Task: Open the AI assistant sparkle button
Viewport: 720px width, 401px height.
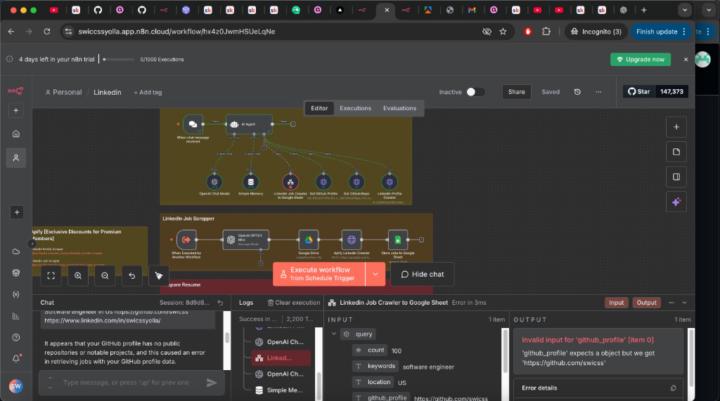Action: coord(677,202)
